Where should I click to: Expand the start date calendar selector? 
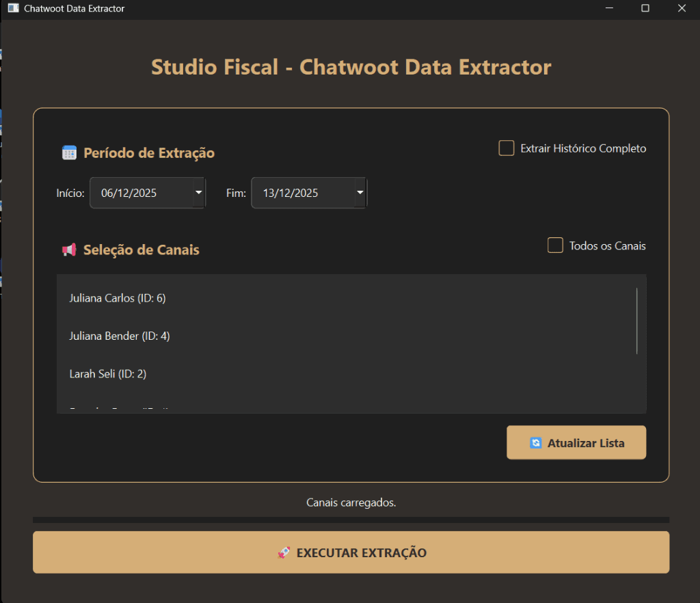[x=198, y=192]
